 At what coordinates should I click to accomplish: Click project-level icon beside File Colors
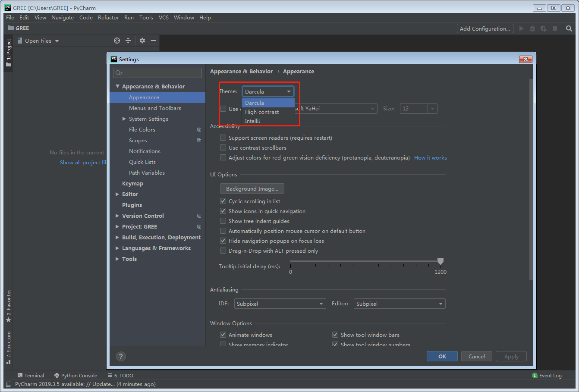[199, 129]
